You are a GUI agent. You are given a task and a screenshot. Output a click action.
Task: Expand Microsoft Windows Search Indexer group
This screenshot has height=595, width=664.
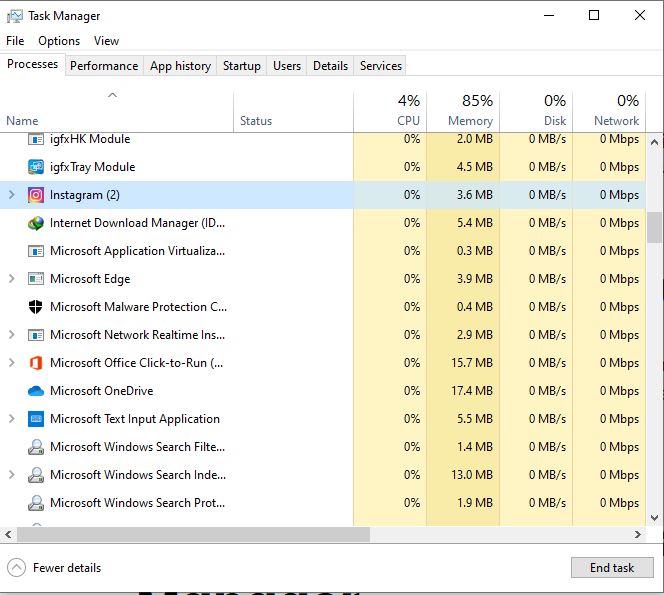(x=11, y=475)
